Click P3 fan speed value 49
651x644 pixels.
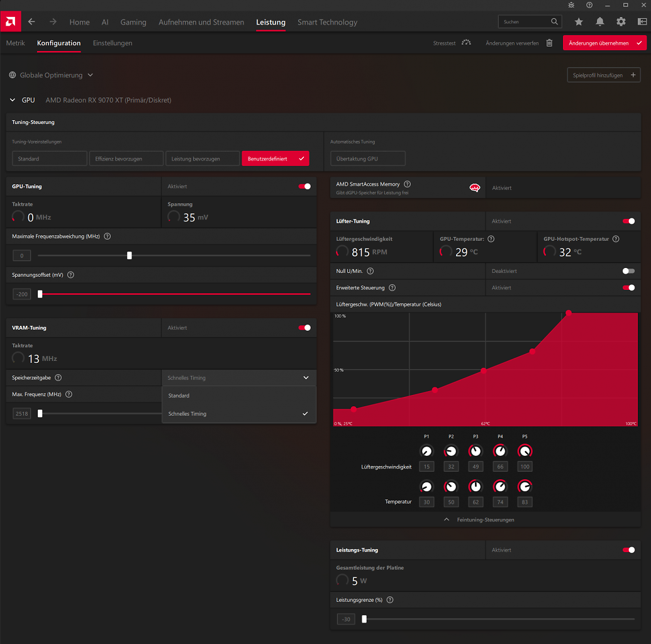476,467
